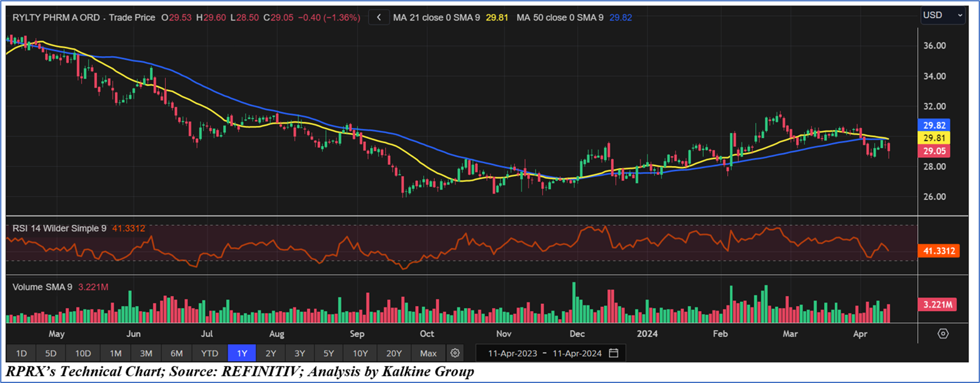The height and width of the screenshot is (383, 980).
Task: Open the calendar date range picker icon
Action: click(614, 353)
